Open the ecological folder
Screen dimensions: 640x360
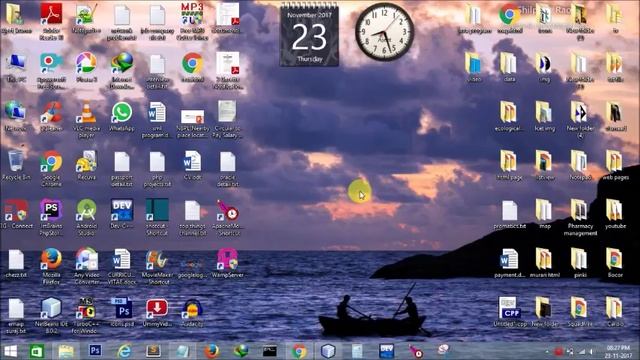509,116
